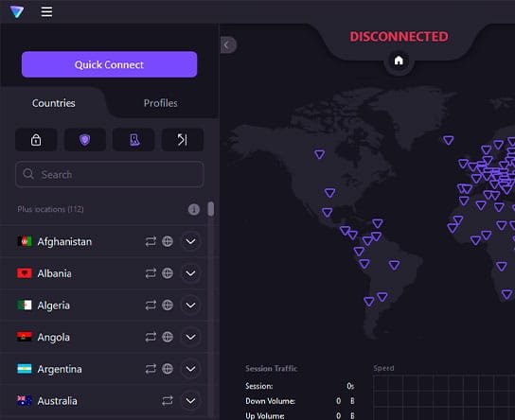Screen dimensions: 515x420
Task: Click the info icon beside Plus locations
Action: click(x=194, y=209)
